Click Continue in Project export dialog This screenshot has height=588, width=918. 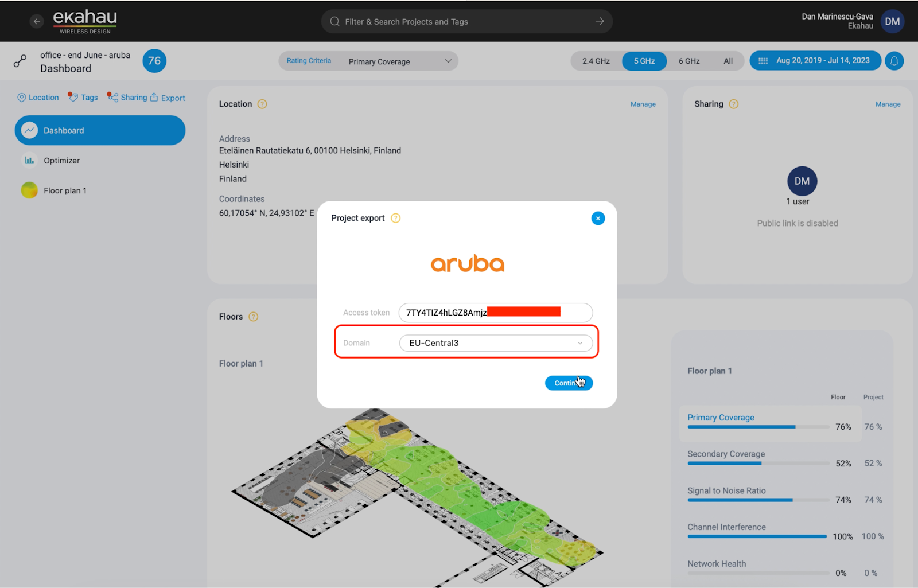pyautogui.click(x=569, y=383)
